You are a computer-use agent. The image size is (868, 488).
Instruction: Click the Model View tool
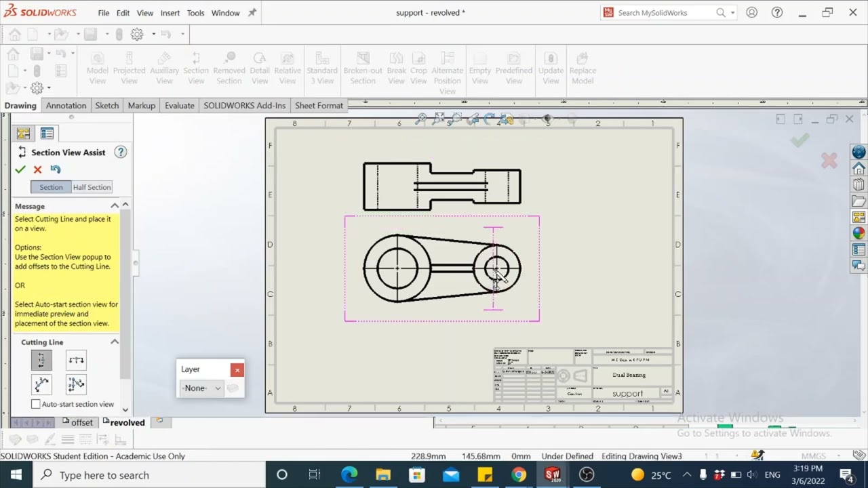pyautogui.click(x=98, y=68)
